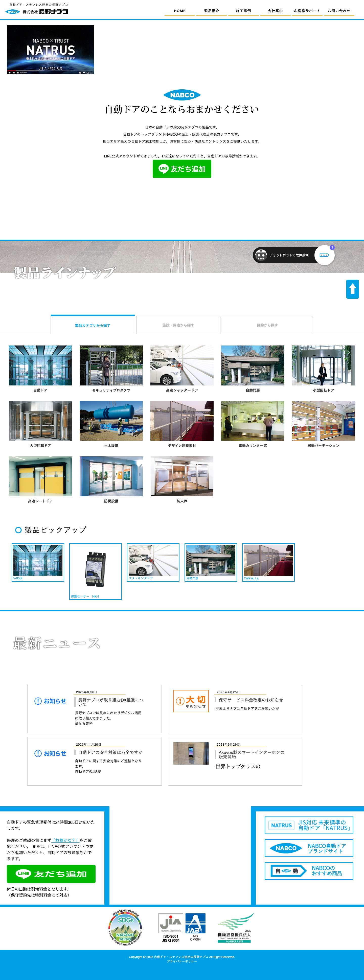Open the NATRUS JIS対応 自動ドア banner

coord(309,825)
